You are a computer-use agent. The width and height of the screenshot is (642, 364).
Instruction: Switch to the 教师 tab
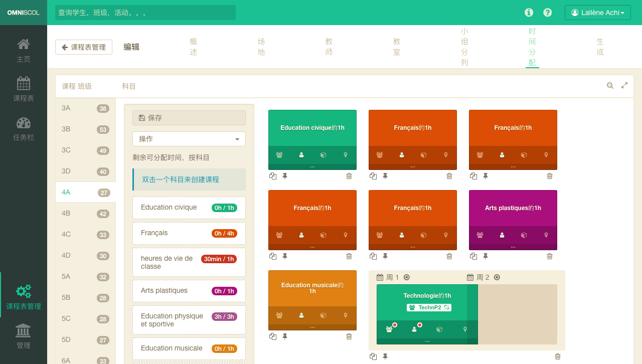(x=329, y=47)
